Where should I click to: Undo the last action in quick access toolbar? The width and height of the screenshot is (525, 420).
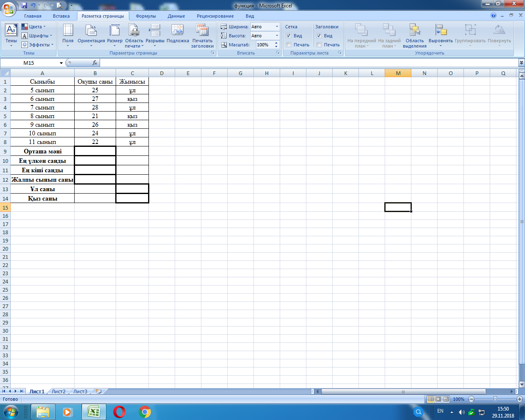[33, 5]
